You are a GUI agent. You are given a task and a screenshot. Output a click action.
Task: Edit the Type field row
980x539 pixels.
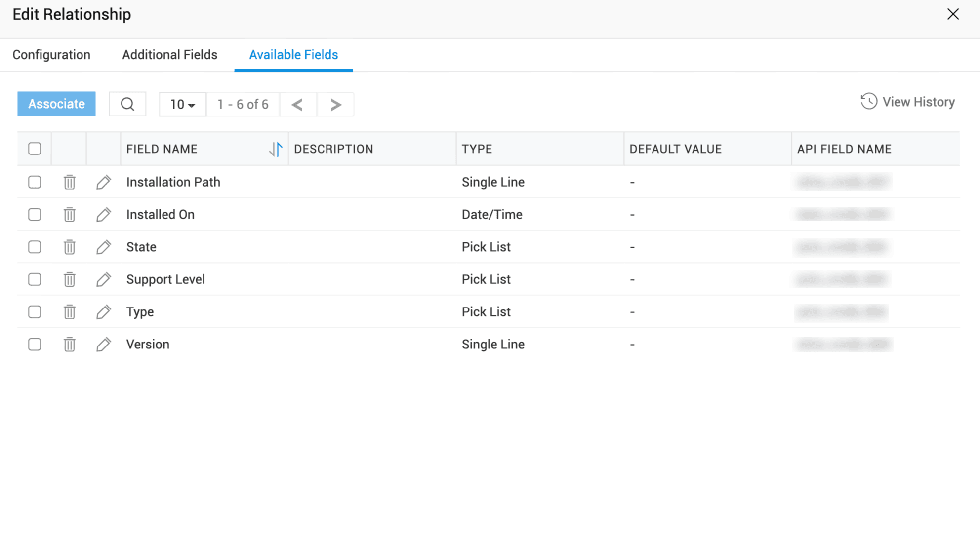(103, 312)
